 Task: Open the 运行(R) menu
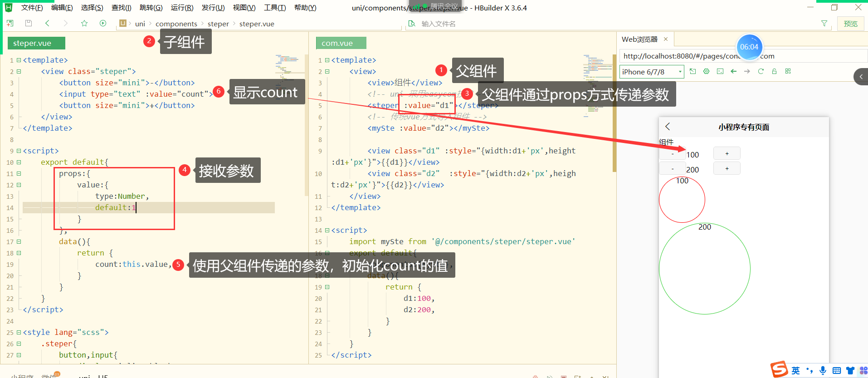coord(182,8)
